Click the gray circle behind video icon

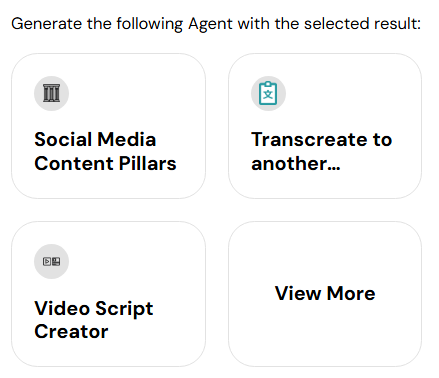pos(51,262)
